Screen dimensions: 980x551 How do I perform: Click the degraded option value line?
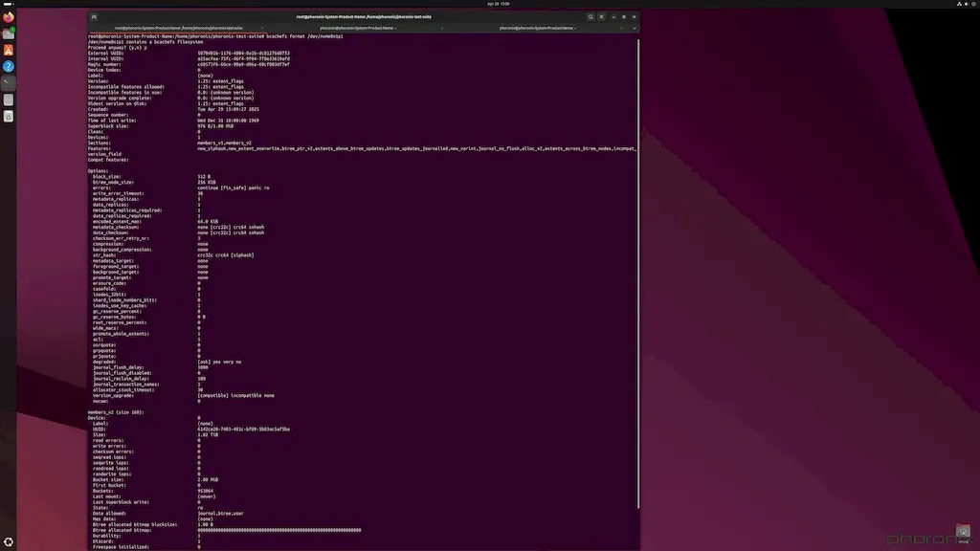point(219,362)
